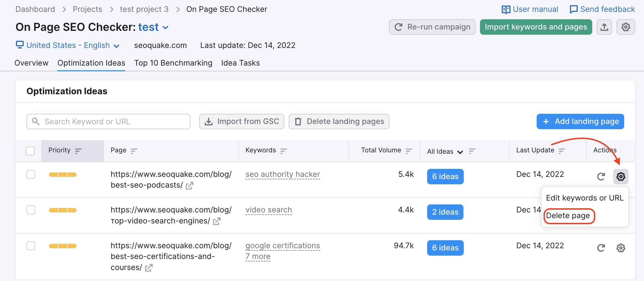Click refresh icon for best-seo-certifications row
The height and width of the screenshot is (281, 644).
coord(601,248)
